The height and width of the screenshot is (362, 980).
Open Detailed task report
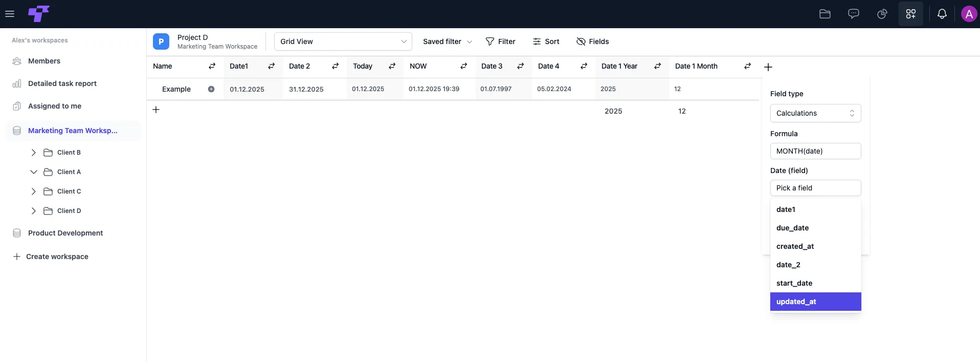pos(62,83)
